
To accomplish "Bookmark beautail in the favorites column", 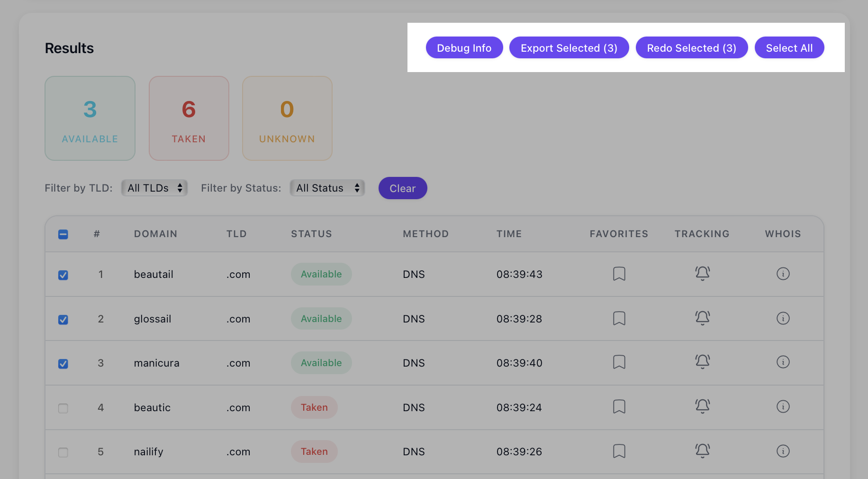I will click(x=619, y=274).
